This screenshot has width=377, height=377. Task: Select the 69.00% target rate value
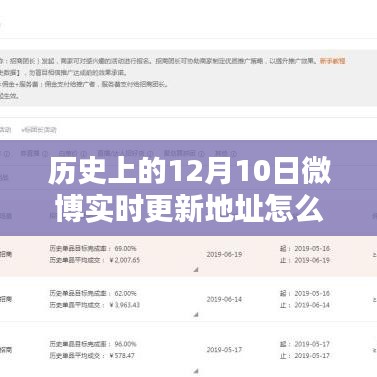pos(125,249)
